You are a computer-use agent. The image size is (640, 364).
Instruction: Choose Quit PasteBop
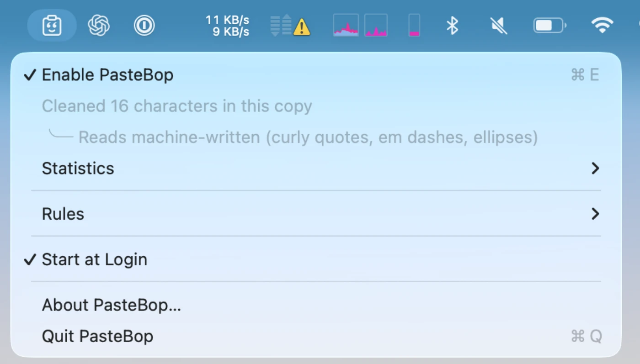pos(316,336)
